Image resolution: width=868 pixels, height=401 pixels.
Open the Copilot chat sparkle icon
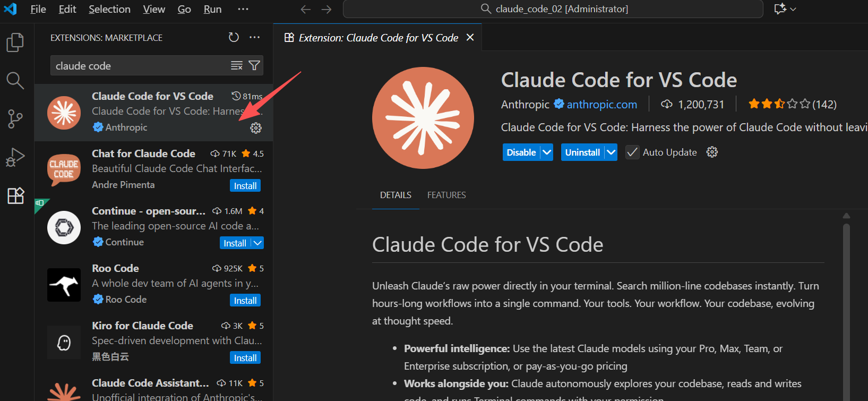click(x=780, y=9)
